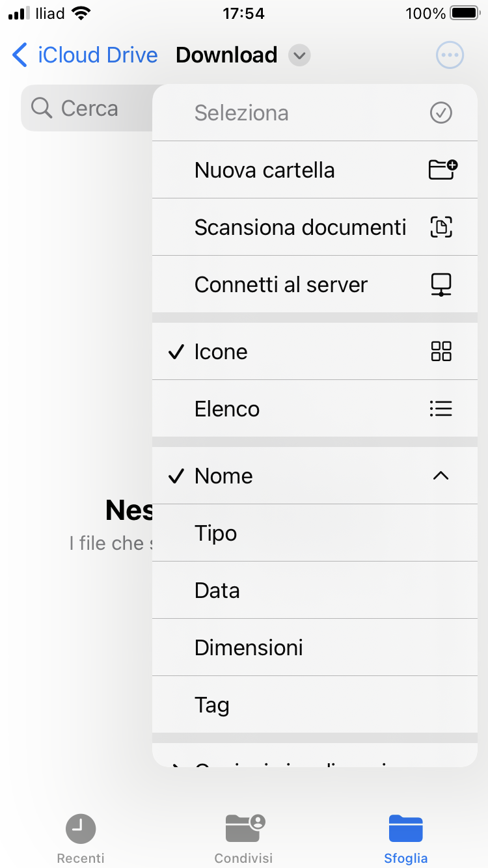
Task: Choose Connetti al server menu entry
Action: pyautogui.click(x=315, y=284)
